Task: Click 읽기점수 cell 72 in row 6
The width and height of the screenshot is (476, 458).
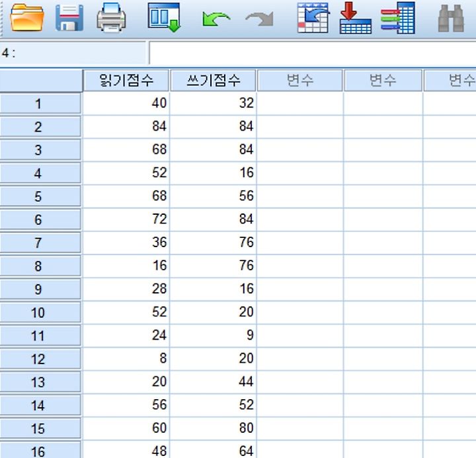Action: (x=126, y=219)
